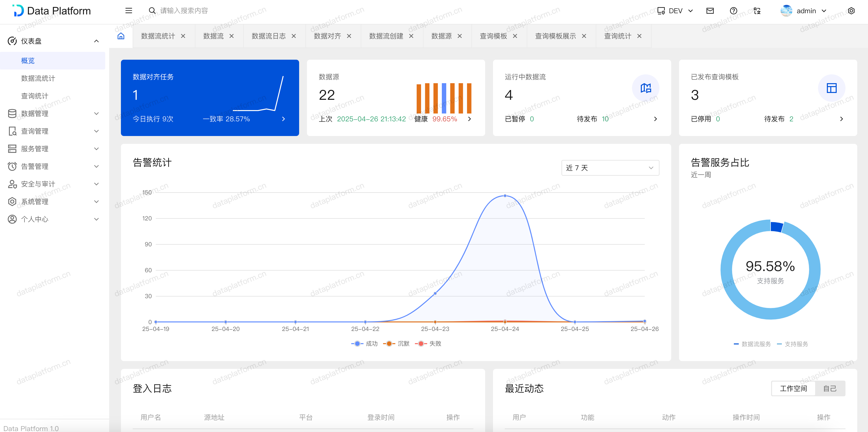Toggle the sidebar collapse hamburger icon
This screenshot has width=868, height=432.
[129, 11]
